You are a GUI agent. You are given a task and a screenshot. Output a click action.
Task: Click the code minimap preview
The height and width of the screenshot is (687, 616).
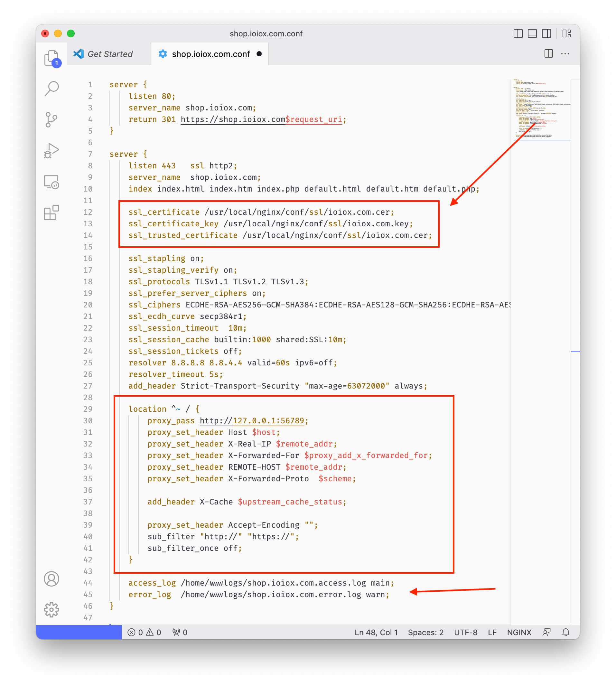point(541,108)
